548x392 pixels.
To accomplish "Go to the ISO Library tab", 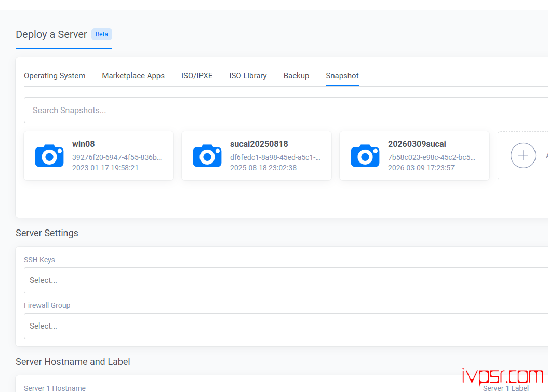I will click(248, 76).
